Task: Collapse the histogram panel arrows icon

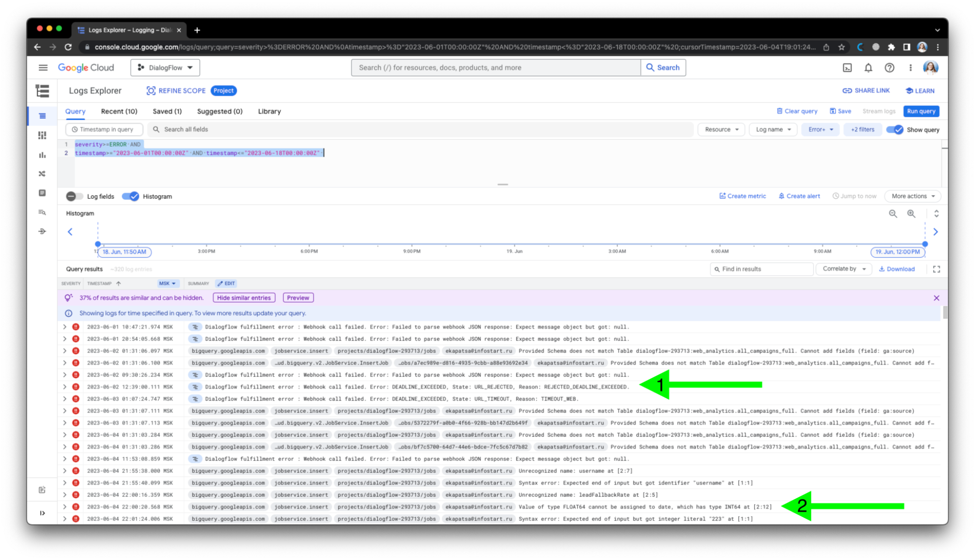Action: 936,214
